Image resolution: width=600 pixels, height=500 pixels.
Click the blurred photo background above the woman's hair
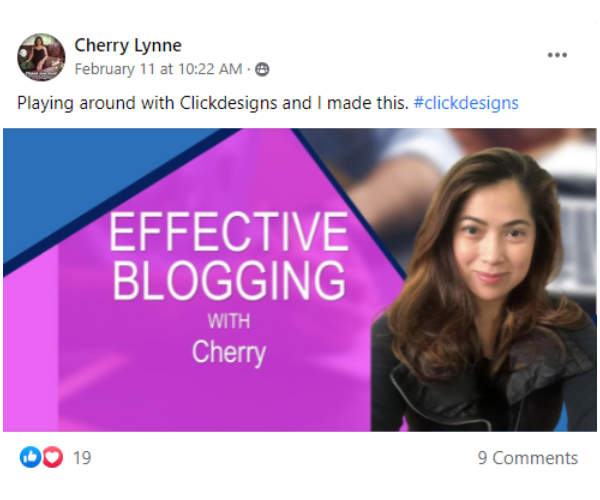tap(402, 161)
